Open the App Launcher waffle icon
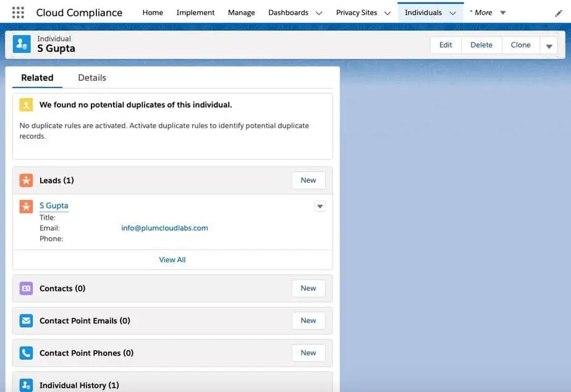The width and height of the screenshot is (571, 392). pyautogui.click(x=17, y=12)
